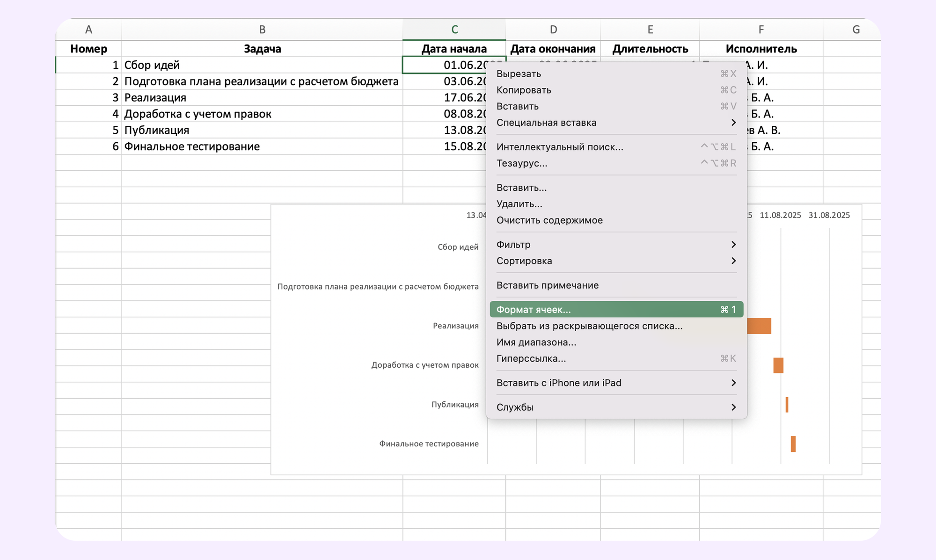Click Вставить with the ⌘V shortcut
Image resolution: width=936 pixels, height=560 pixels.
616,107
